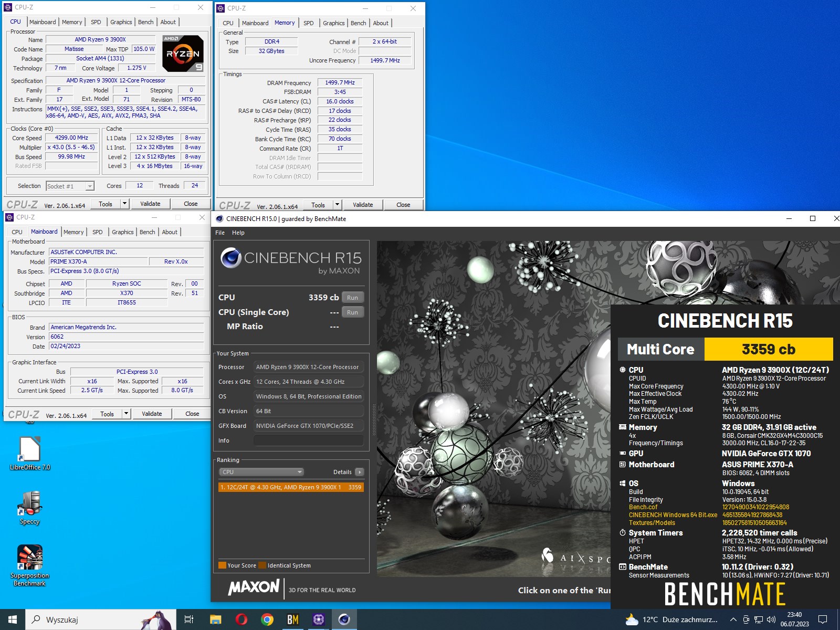Show hidden system tray icons
The width and height of the screenshot is (840, 630).
coord(733,619)
